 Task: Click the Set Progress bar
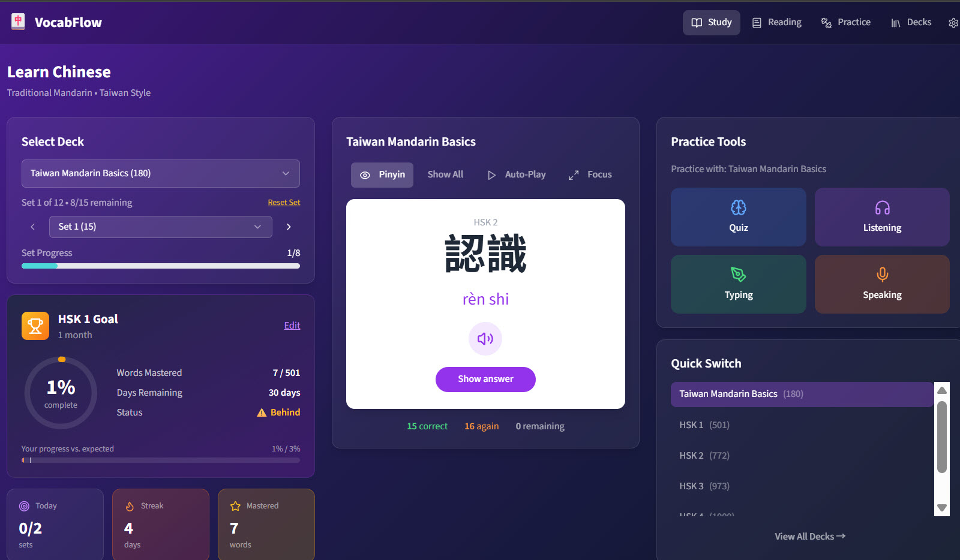click(x=160, y=266)
